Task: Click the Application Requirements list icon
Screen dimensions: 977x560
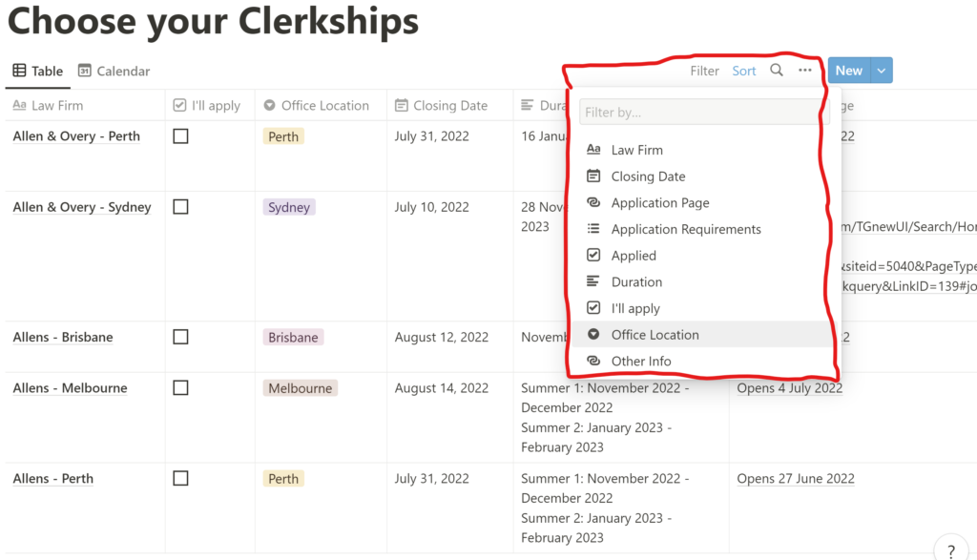Action: [593, 229]
